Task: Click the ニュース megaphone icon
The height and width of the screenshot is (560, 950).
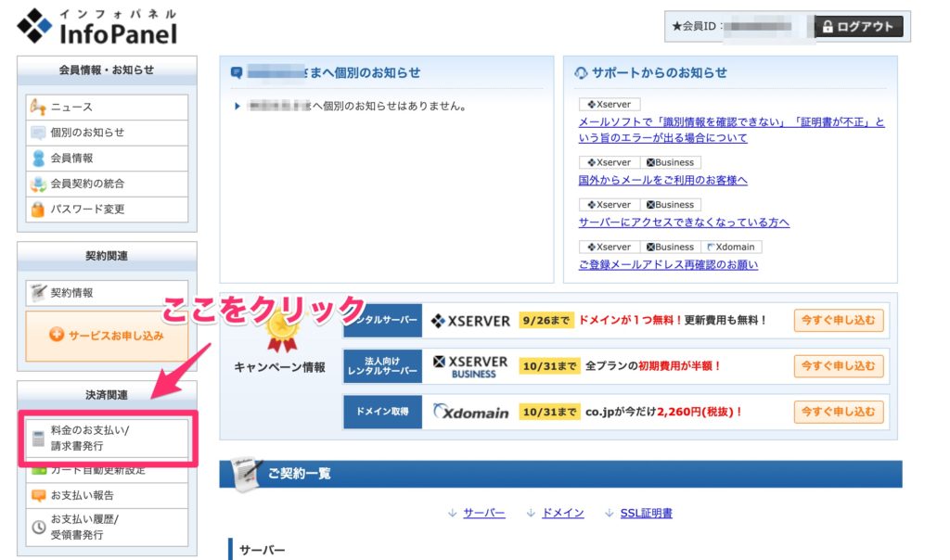Action: pyautogui.click(x=37, y=108)
